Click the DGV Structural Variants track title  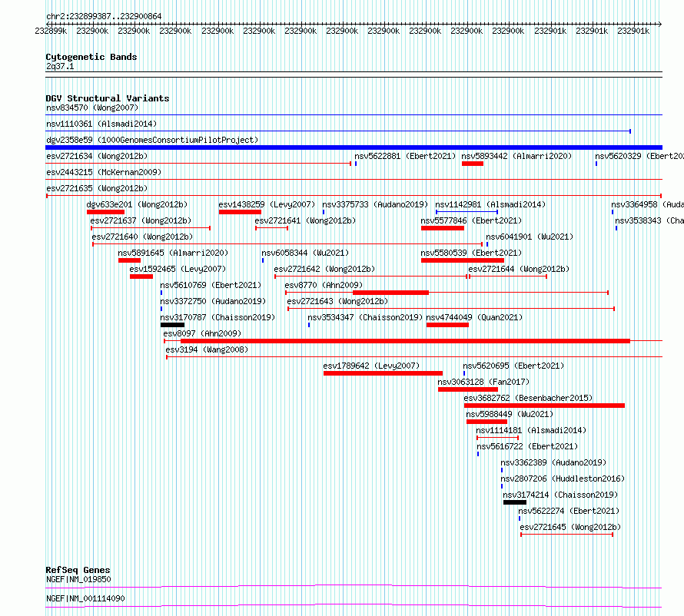(x=108, y=98)
